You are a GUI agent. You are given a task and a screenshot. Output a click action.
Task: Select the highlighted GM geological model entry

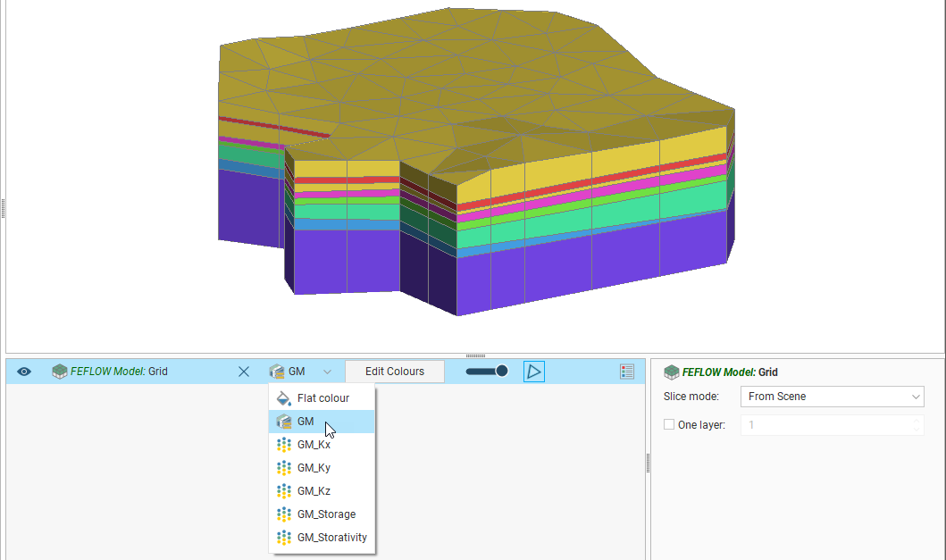pos(306,422)
